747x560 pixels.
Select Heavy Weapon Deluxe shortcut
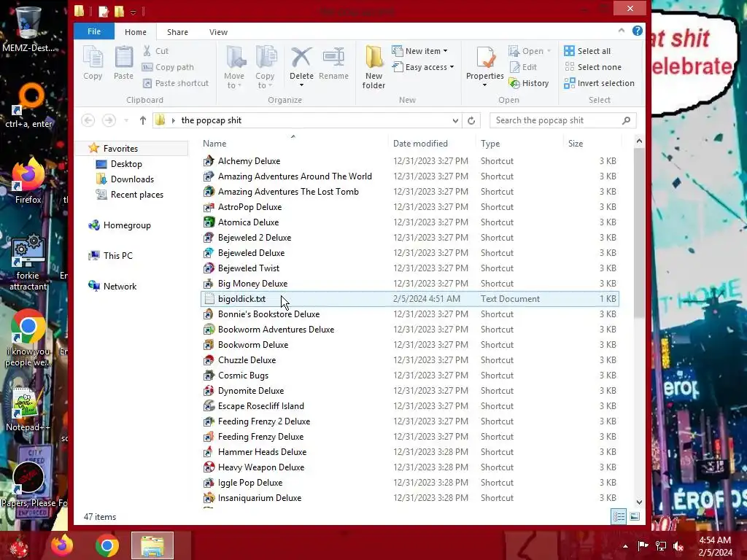(410, 467)
